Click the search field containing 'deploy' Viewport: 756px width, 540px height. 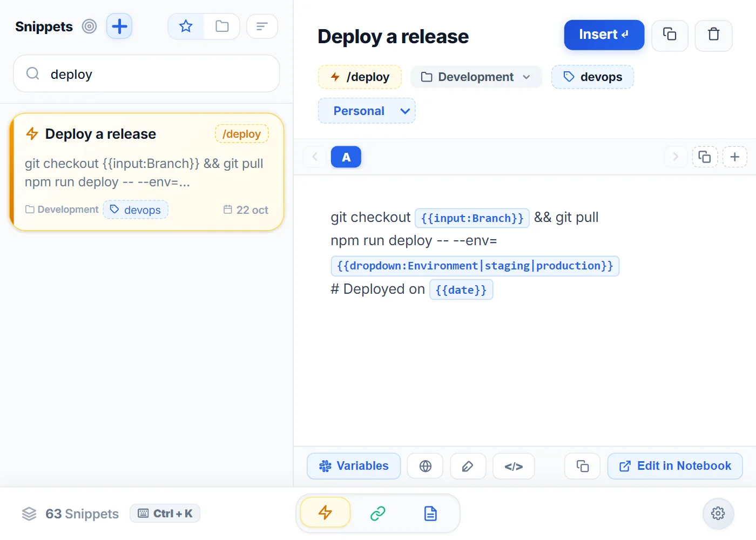[x=146, y=73]
